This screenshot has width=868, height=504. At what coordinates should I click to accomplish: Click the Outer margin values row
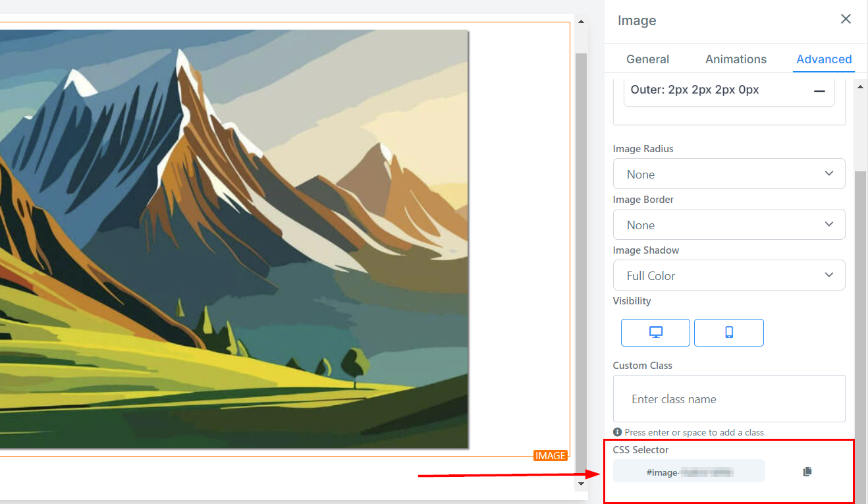coord(729,90)
